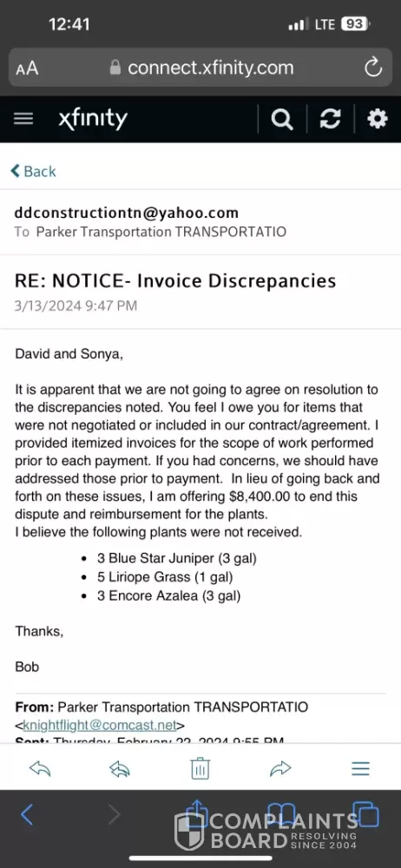Open Safari share sheet icon
Viewport: 401px width, 868px height.
click(x=195, y=812)
